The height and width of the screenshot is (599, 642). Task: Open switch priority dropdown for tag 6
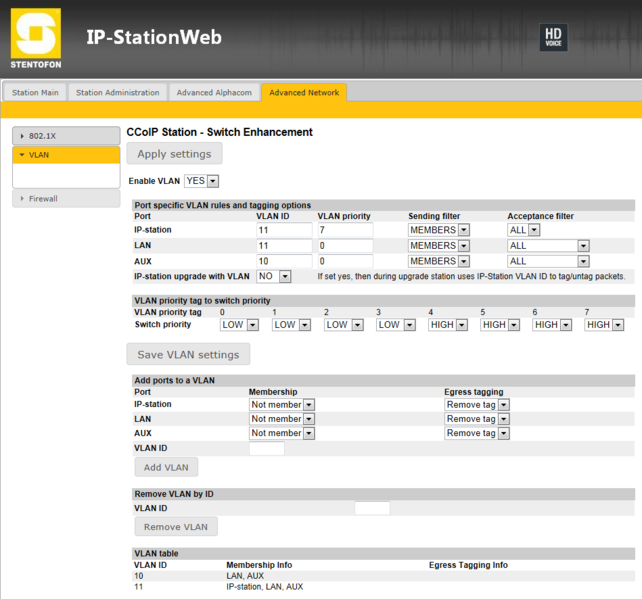coord(552,325)
